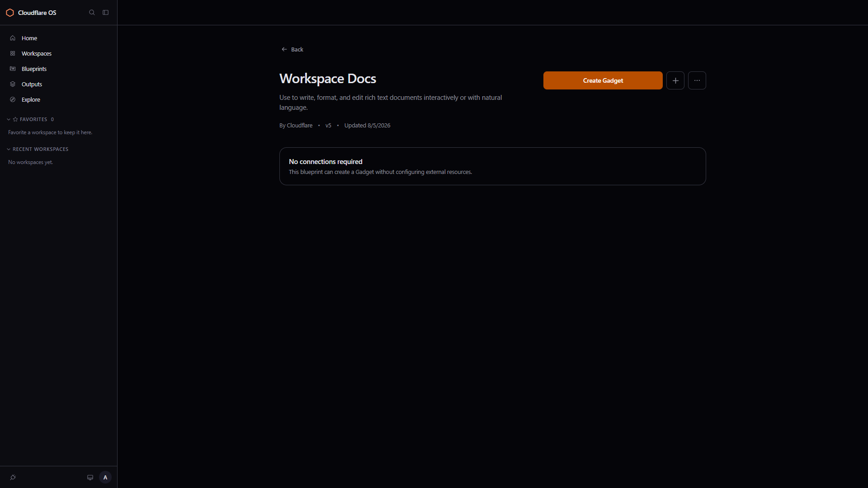Click the Updated 8/5/2026 text
Image resolution: width=868 pixels, height=488 pixels.
(x=367, y=125)
